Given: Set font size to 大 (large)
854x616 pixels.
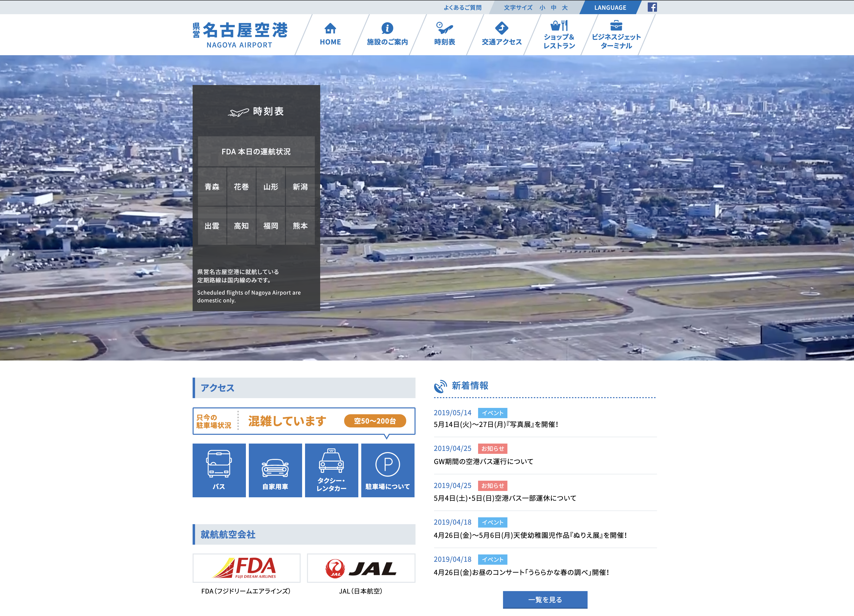Looking at the screenshot, I should point(564,8).
